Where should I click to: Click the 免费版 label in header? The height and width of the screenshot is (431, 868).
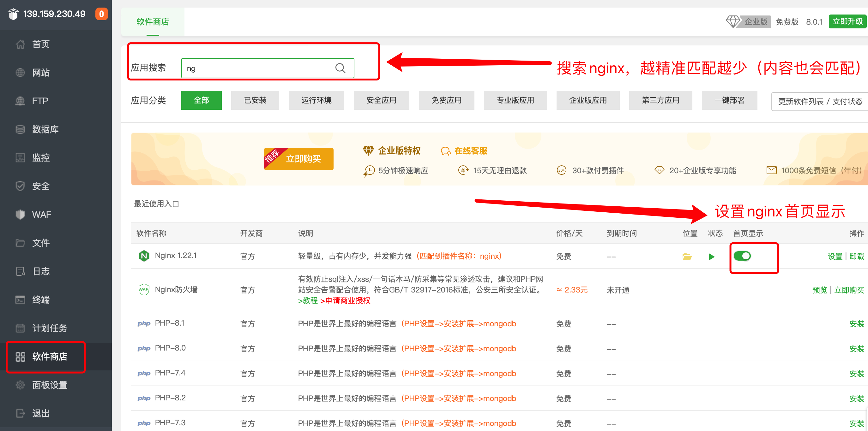point(787,22)
